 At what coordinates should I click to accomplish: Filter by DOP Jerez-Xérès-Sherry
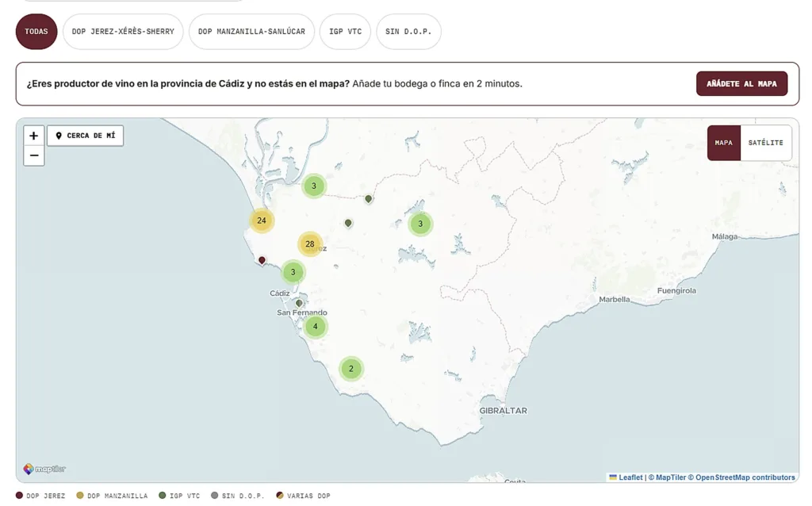(123, 32)
